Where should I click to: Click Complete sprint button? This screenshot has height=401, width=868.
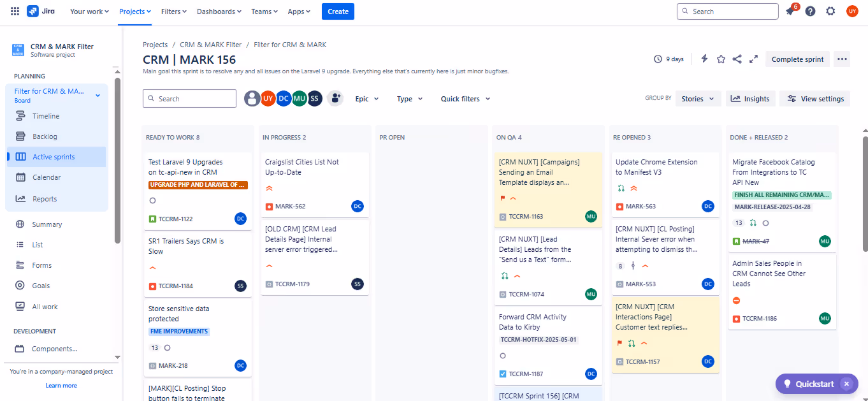coord(797,59)
